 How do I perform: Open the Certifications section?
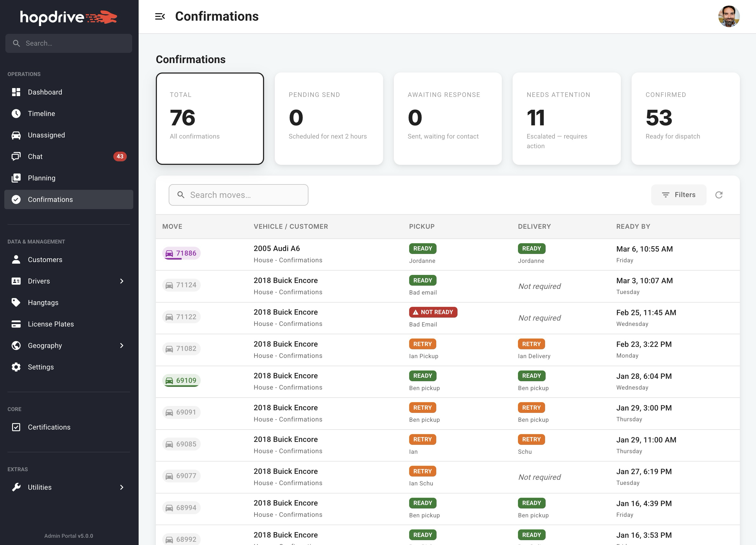(x=49, y=427)
